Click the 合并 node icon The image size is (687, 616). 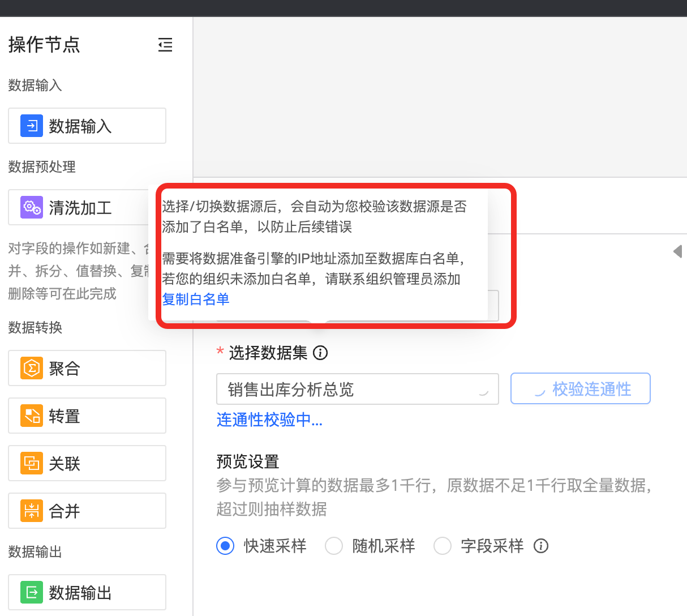click(x=32, y=511)
